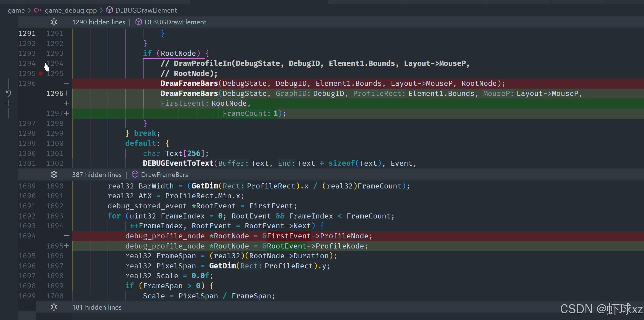Stage the change with the gutter plus icon

coord(8,103)
